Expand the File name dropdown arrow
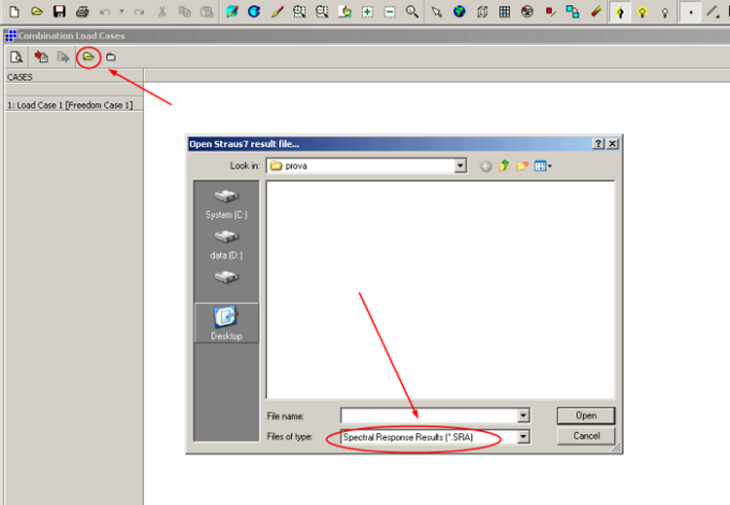Screen dimensions: 730x505 (523, 415)
